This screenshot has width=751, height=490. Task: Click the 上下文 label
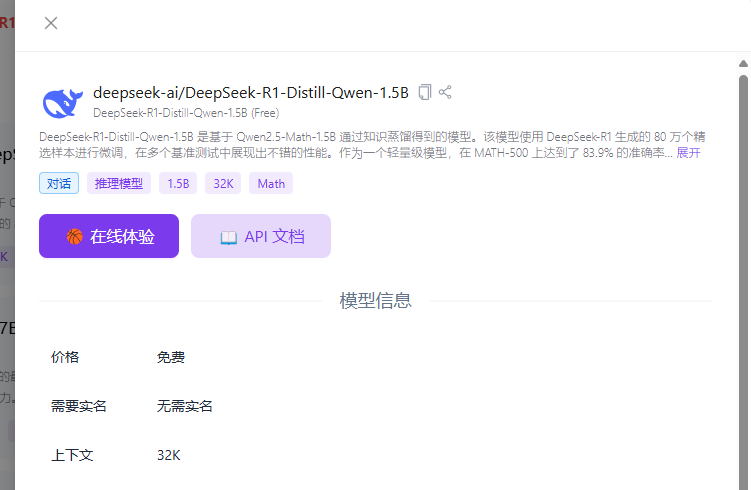click(x=72, y=455)
